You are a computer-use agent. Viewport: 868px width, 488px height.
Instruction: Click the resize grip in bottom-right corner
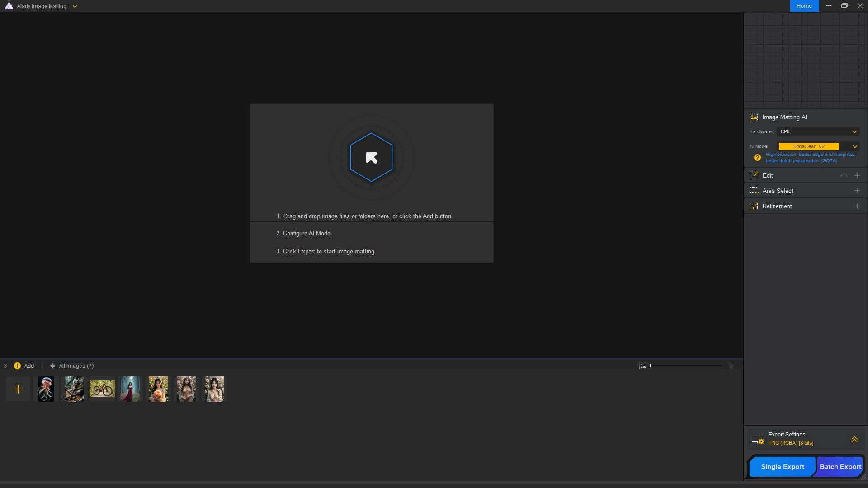pos(863,476)
